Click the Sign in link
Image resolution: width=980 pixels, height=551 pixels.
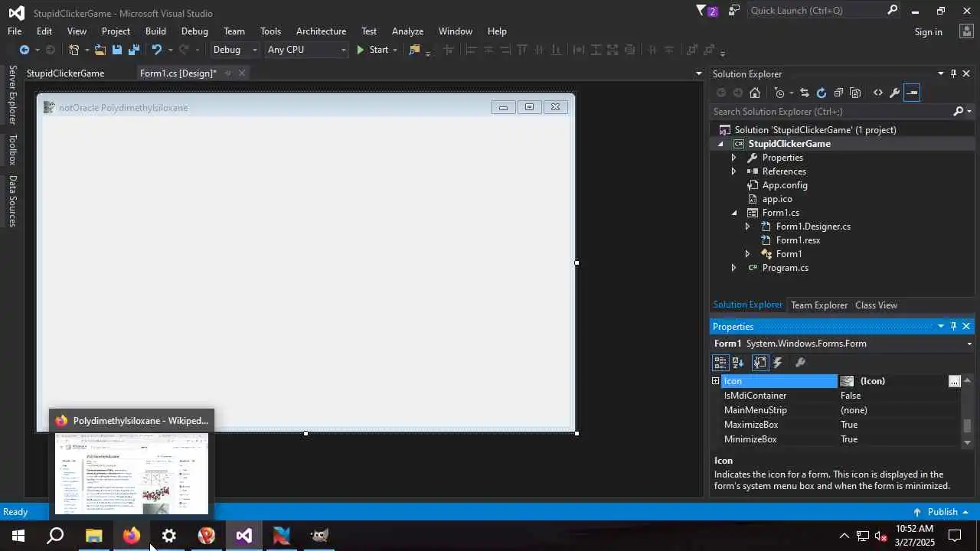(x=928, y=32)
